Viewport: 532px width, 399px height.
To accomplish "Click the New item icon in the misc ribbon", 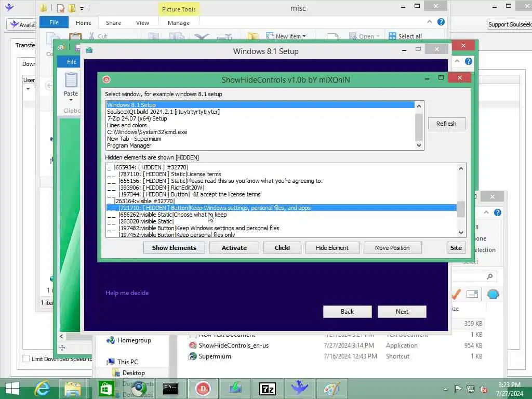I will click(x=270, y=36).
